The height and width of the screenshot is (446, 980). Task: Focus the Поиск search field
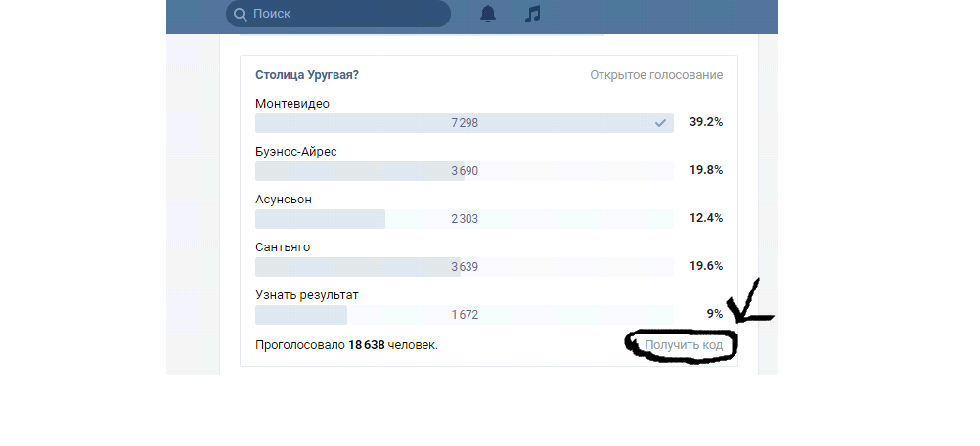coord(342,14)
